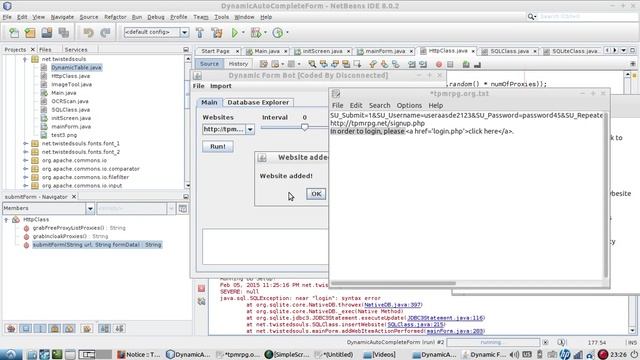The width and height of the screenshot is (640, 360).
Task: Click the New File toolbar icon
Action: click(x=14, y=33)
